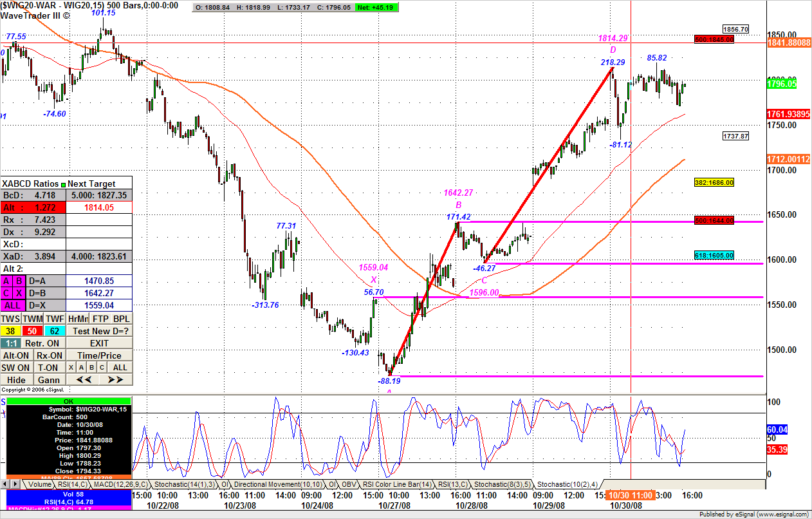
Task: Click small X button beside T-ON
Action: [x=72, y=368]
